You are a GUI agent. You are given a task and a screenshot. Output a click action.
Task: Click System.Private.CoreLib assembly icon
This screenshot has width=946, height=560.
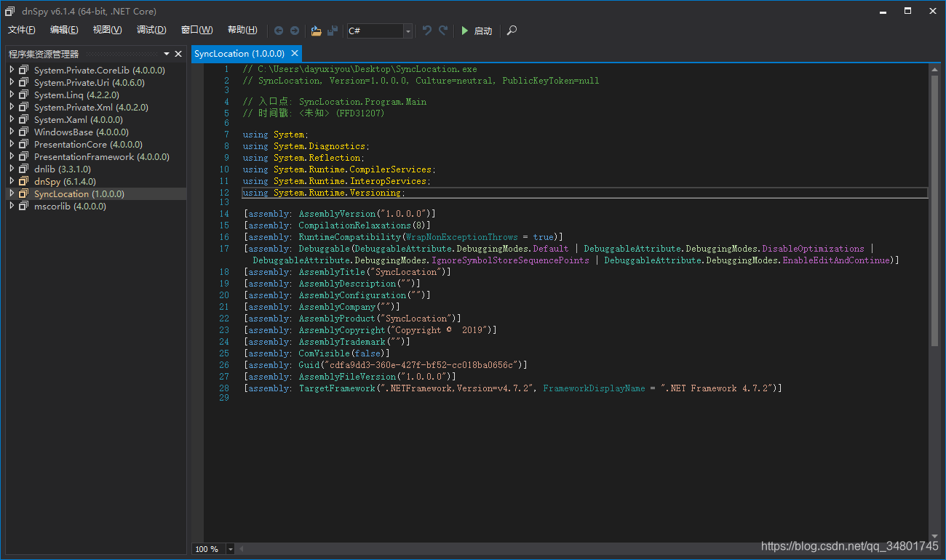coord(24,70)
